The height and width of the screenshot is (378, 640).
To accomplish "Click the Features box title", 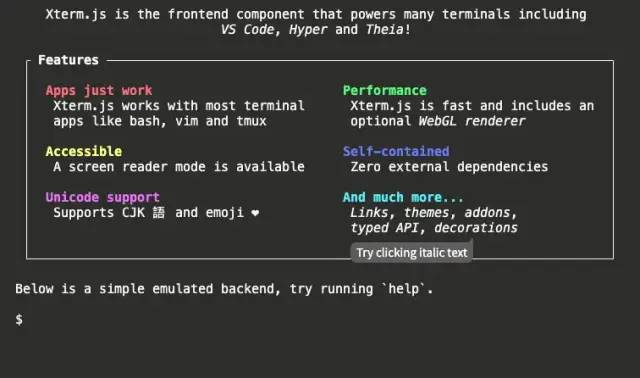I will click(x=68, y=60).
